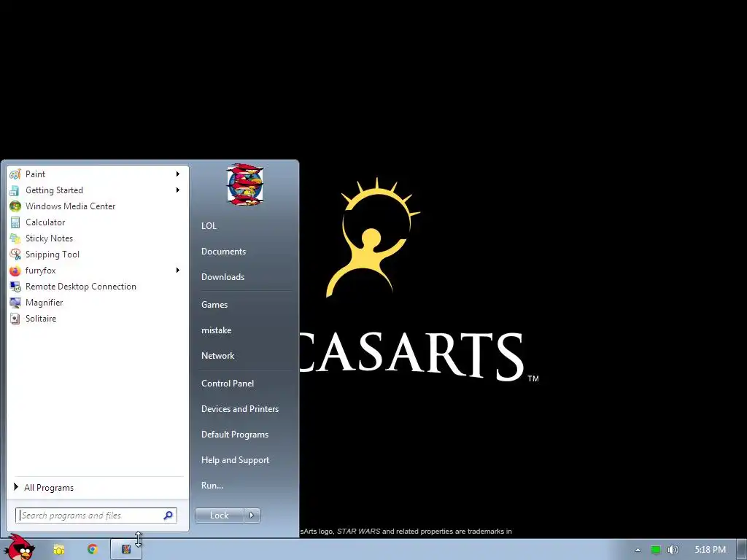This screenshot has width=747, height=560.
Task: Open Devices and Printers
Action: [x=239, y=409]
